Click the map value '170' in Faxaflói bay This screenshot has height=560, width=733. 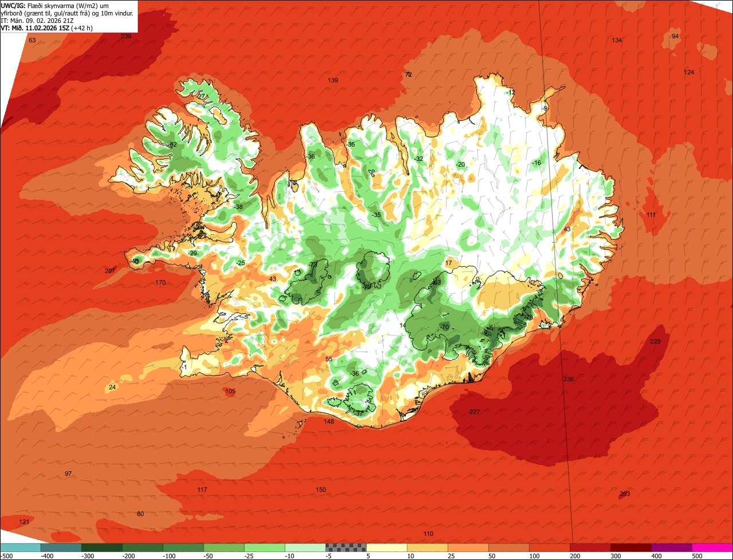(x=160, y=282)
